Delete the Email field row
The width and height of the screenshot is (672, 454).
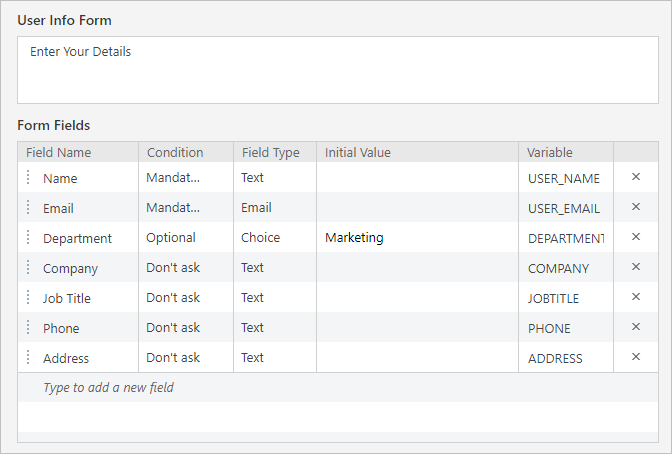point(636,207)
